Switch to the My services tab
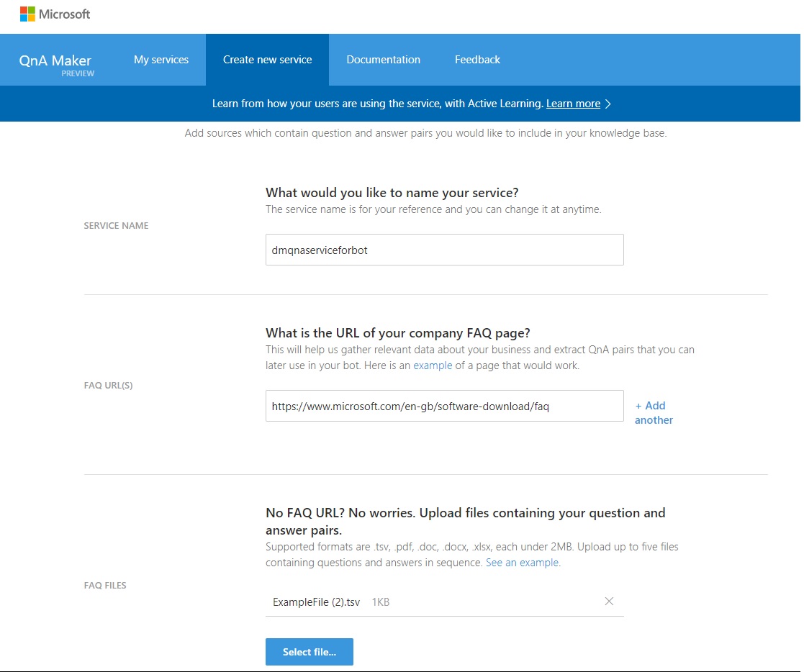Screen dimensions: 804x672 click(x=161, y=60)
